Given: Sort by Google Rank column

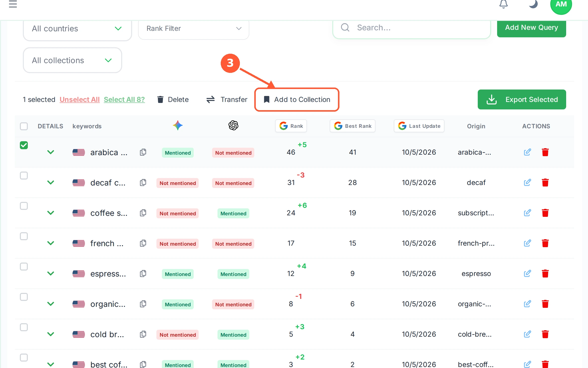Looking at the screenshot, I should 291,126.
